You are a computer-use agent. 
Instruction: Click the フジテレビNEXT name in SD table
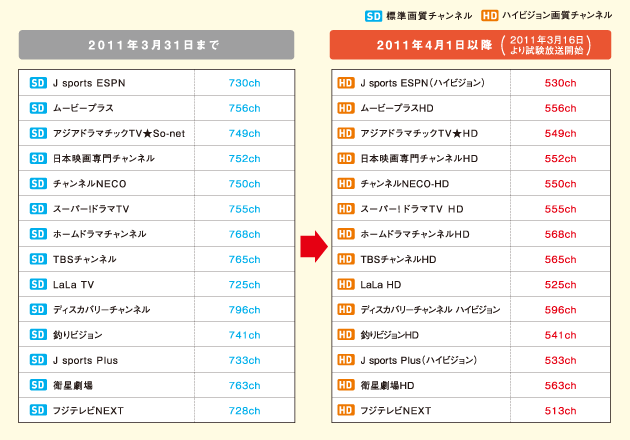click(88, 411)
